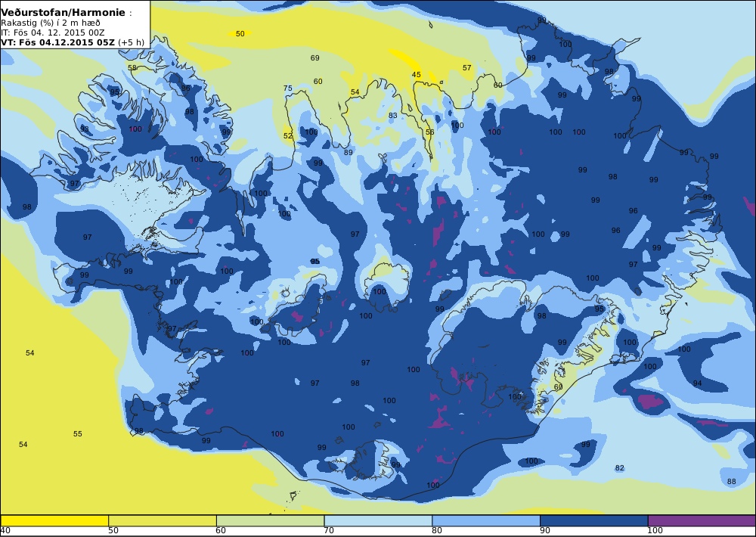Select the pale yellow 50–60 legend swatch
This screenshot has width=756, height=537.
click(162, 520)
